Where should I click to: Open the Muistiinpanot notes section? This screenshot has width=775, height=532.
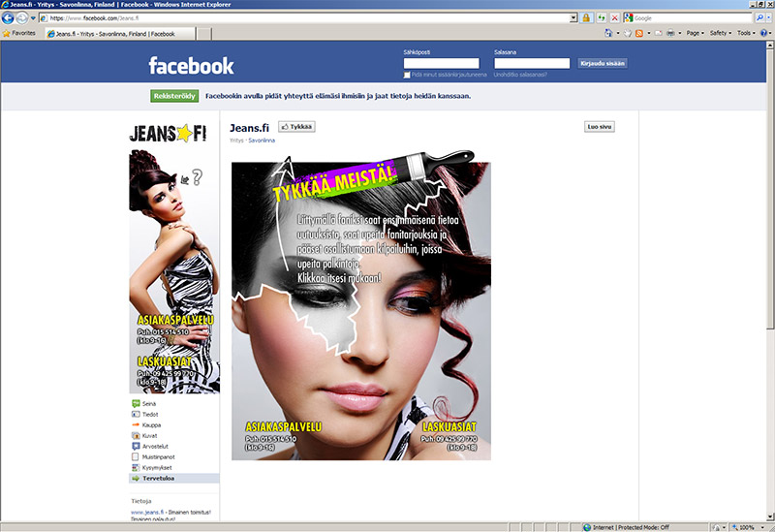point(158,456)
